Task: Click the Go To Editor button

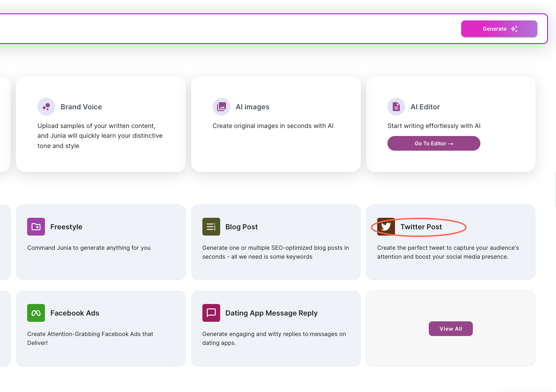Action: (x=434, y=144)
